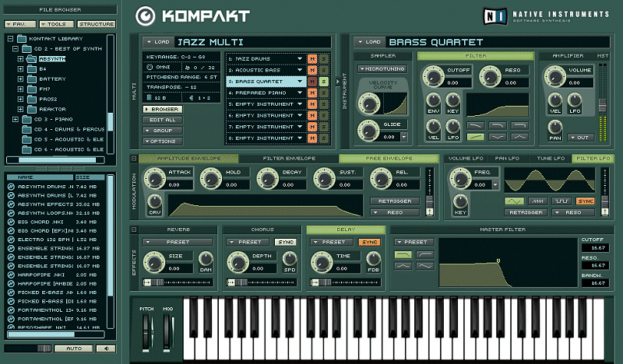
Task: Select the Absynth folder icon
Action: tap(32, 59)
